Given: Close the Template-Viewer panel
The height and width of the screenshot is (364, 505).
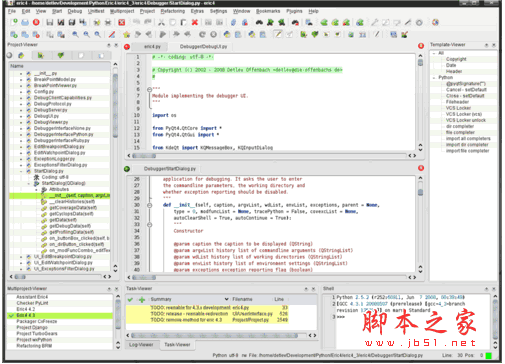Looking at the screenshot, I should coord(494,45).
